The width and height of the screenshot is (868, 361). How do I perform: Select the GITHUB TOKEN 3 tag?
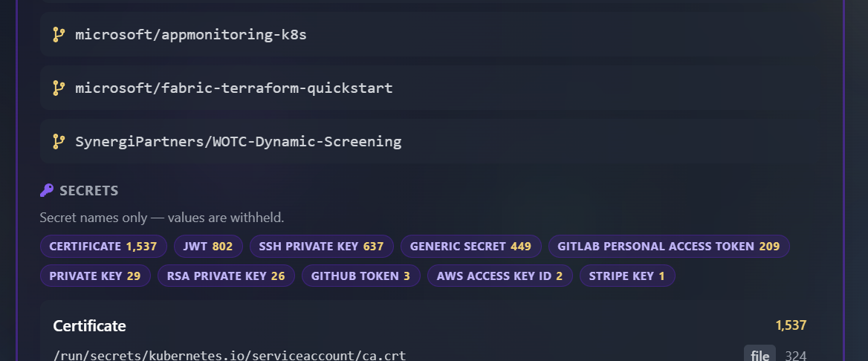tap(361, 276)
